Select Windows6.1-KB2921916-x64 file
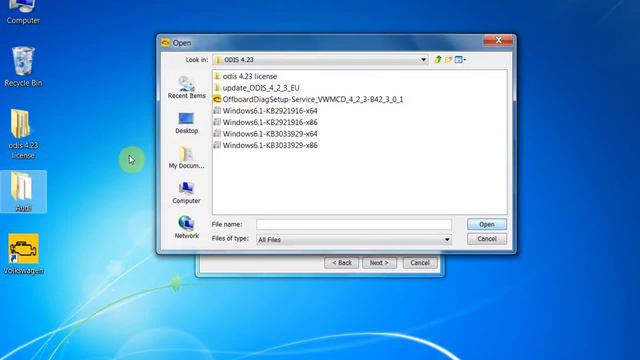640x360 pixels. point(265,111)
